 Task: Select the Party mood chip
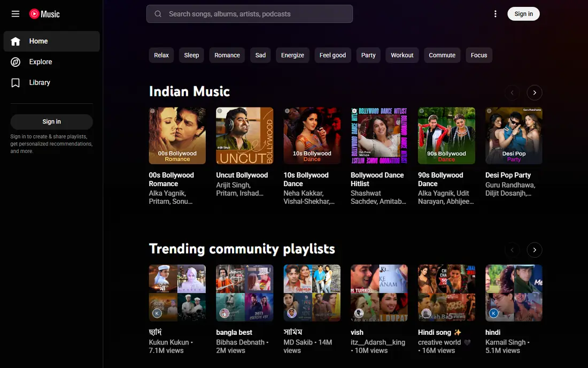pyautogui.click(x=368, y=55)
